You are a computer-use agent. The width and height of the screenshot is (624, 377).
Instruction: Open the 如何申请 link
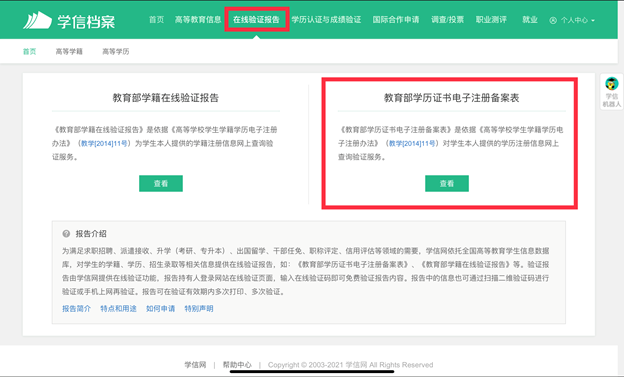(x=160, y=309)
